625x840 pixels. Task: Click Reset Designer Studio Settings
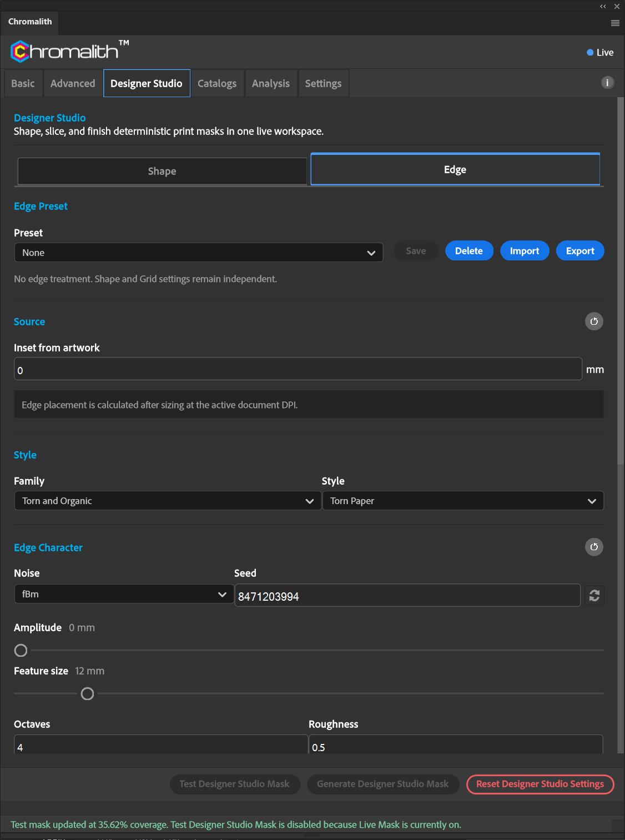click(x=540, y=784)
